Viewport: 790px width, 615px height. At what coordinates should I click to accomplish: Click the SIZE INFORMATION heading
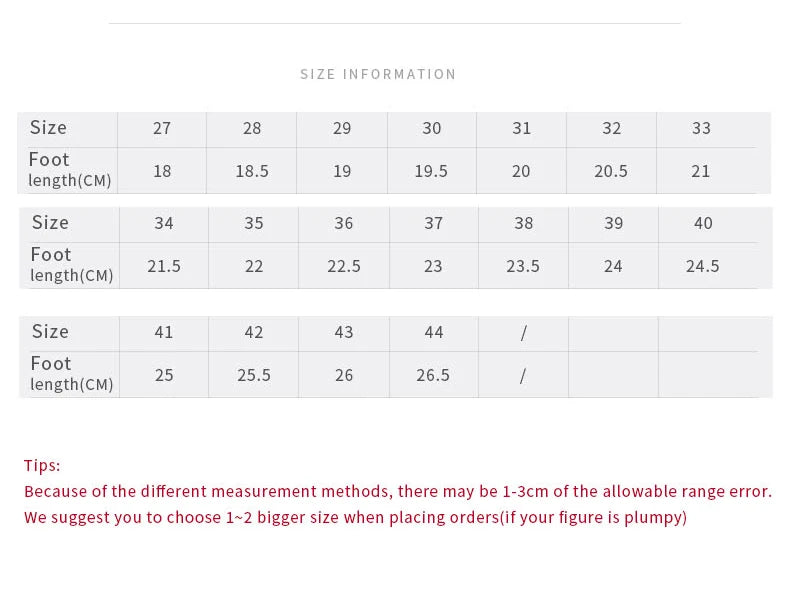(x=378, y=74)
